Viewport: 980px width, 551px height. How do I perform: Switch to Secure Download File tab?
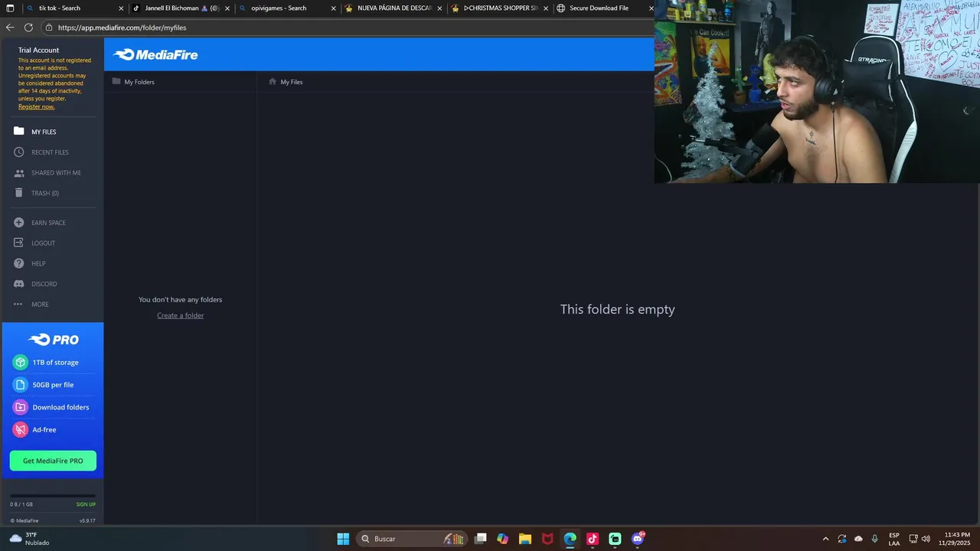pos(605,8)
